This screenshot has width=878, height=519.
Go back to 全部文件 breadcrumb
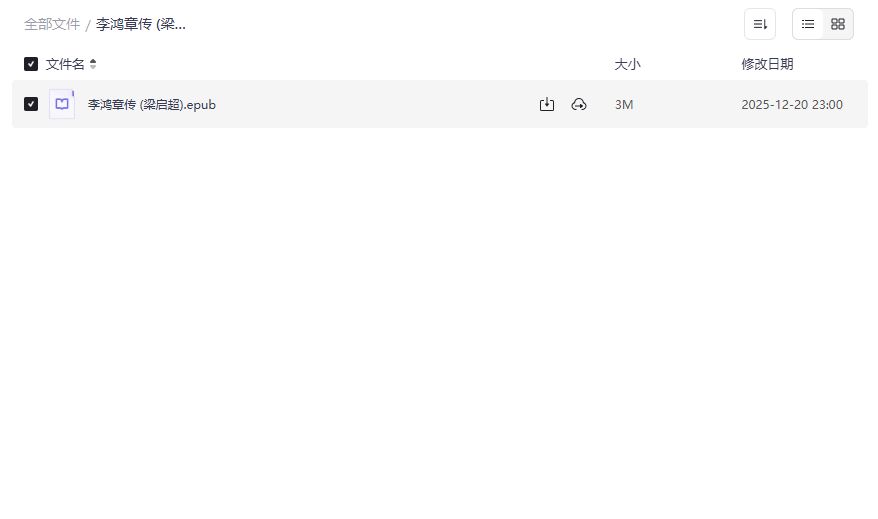point(52,24)
